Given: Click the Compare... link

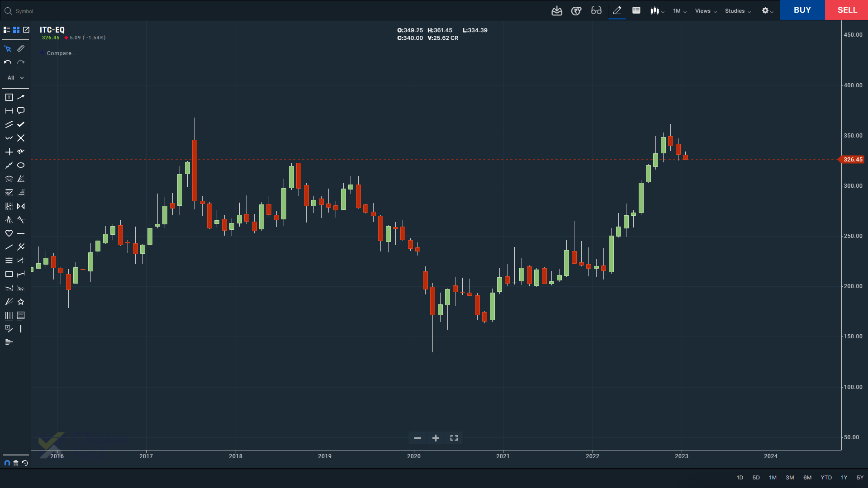Looking at the screenshot, I should point(62,53).
